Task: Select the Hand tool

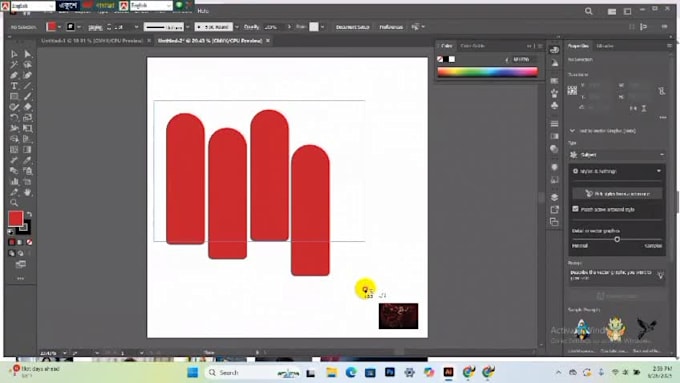Action: point(27,192)
